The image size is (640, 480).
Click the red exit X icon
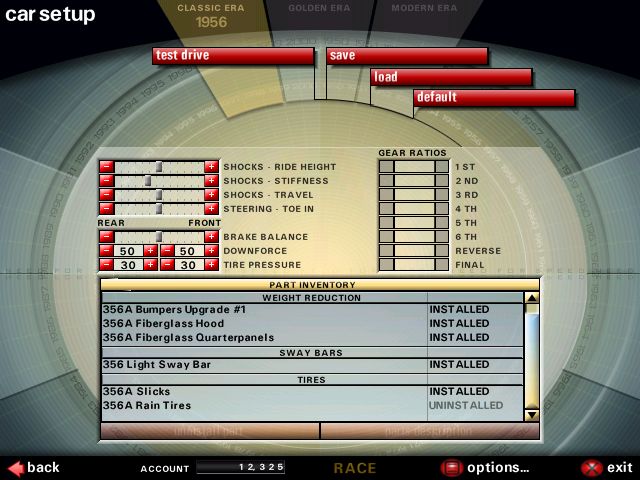click(592, 468)
